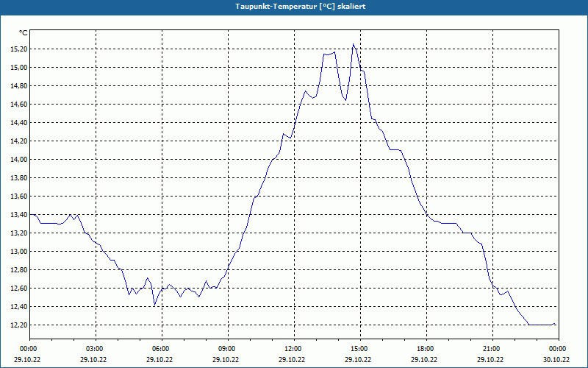This screenshot has height=368, width=588.
Task: Click the 29.10.22 date under 03:00
Action: coord(94,360)
